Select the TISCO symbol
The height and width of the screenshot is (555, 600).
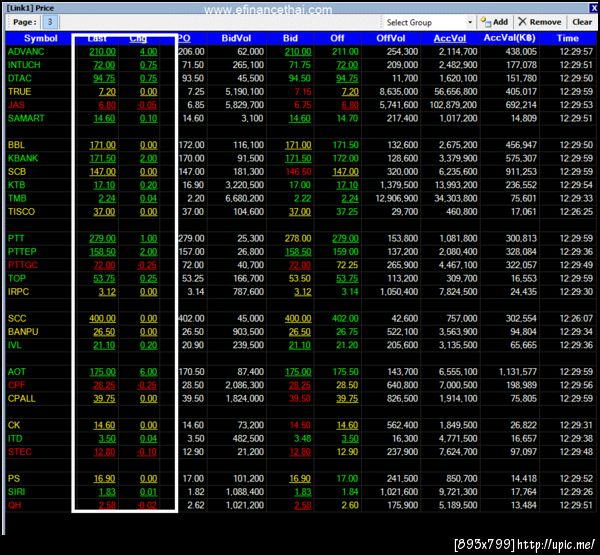point(21,212)
